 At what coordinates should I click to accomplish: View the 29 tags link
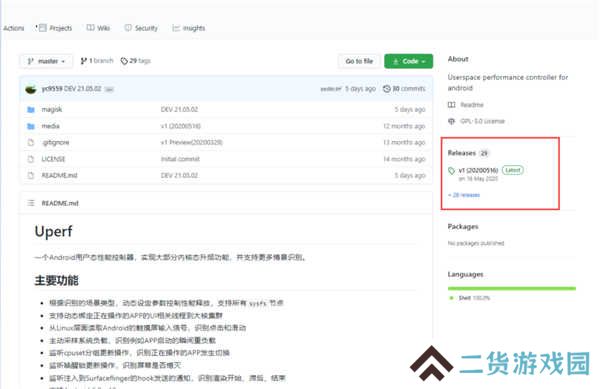click(x=136, y=61)
